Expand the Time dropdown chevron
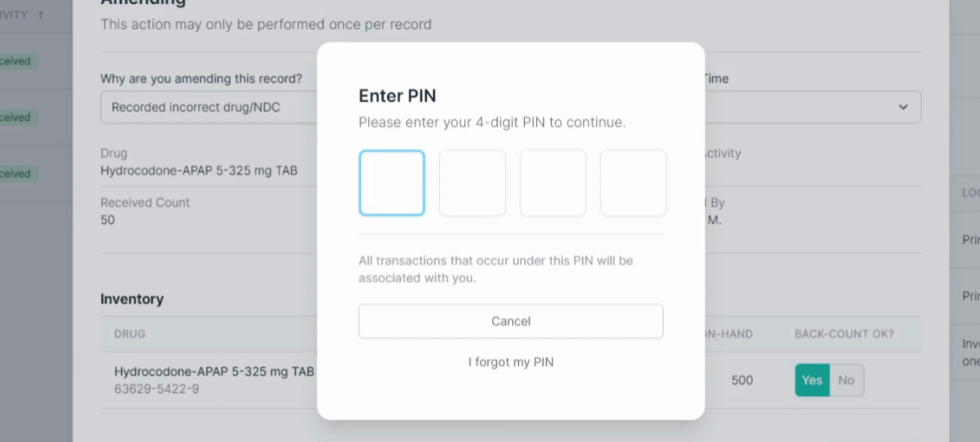The height and width of the screenshot is (442, 980). click(903, 107)
